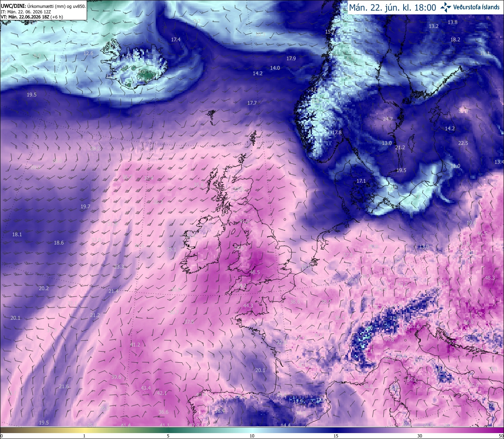Select the 30 mark on the color legend
Image resolution: width=504 pixels, height=439 pixels.
coord(420,436)
